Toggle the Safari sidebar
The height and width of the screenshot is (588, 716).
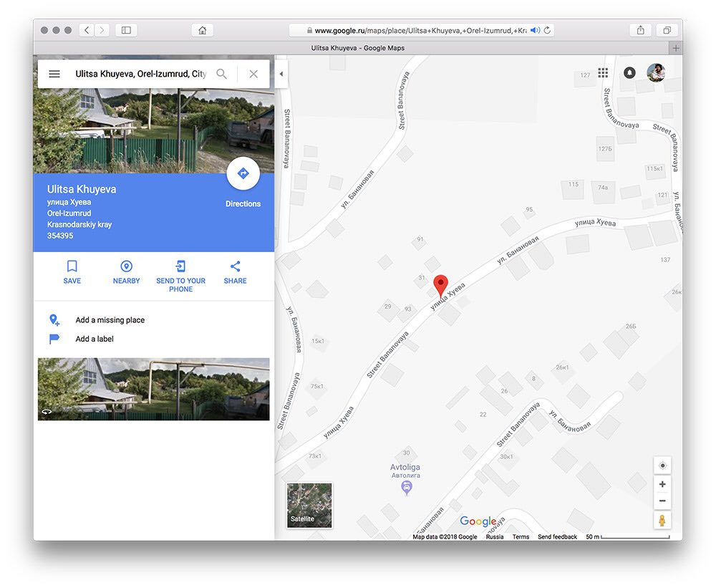(x=126, y=30)
